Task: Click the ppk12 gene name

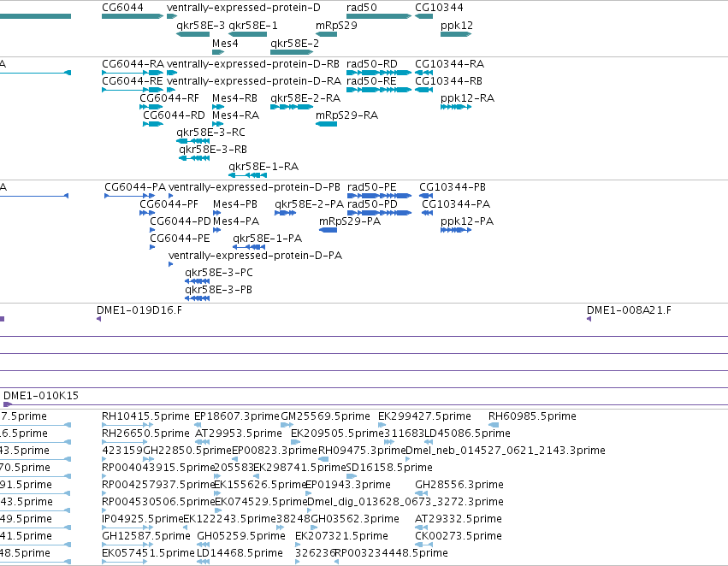Action: 457,26
